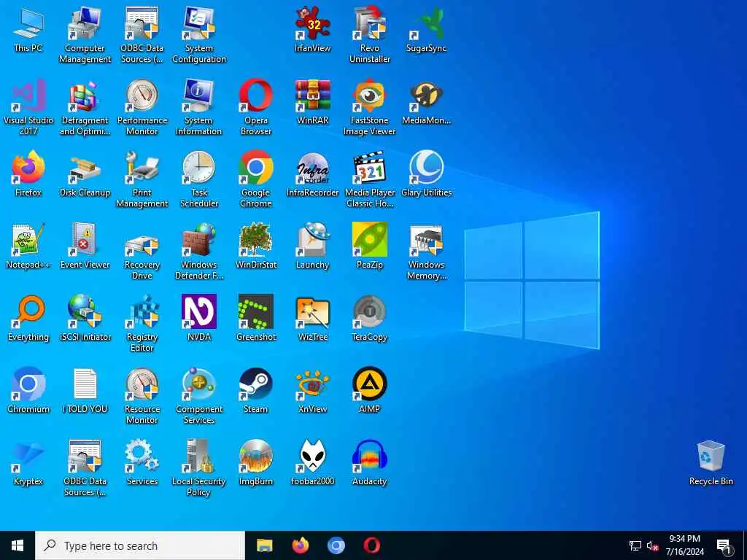Click iSCSI Initiator shortcut
Viewport: 747px width, 560px height.
pyautogui.click(x=85, y=318)
